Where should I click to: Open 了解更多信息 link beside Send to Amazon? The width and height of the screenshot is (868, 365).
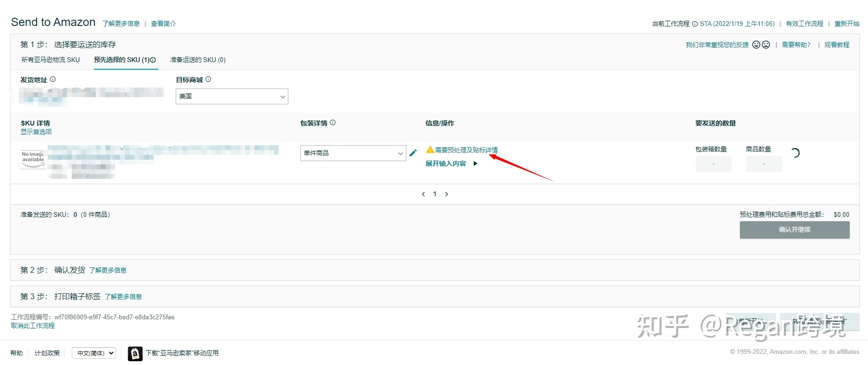tap(121, 24)
